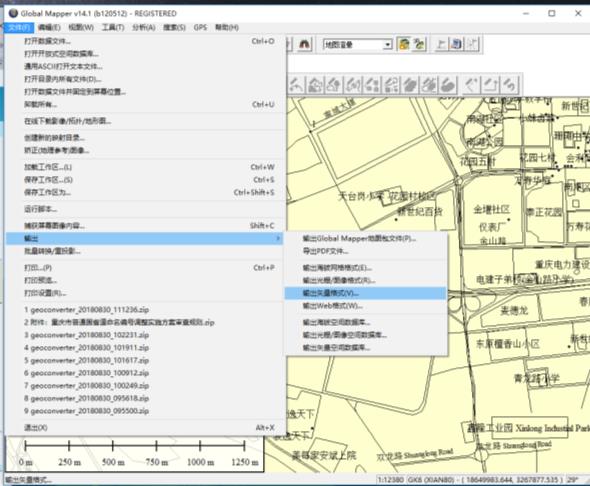Viewport: 590px width, 486px height.
Task: Open the 视图(W) menu
Action: pos(81,27)
